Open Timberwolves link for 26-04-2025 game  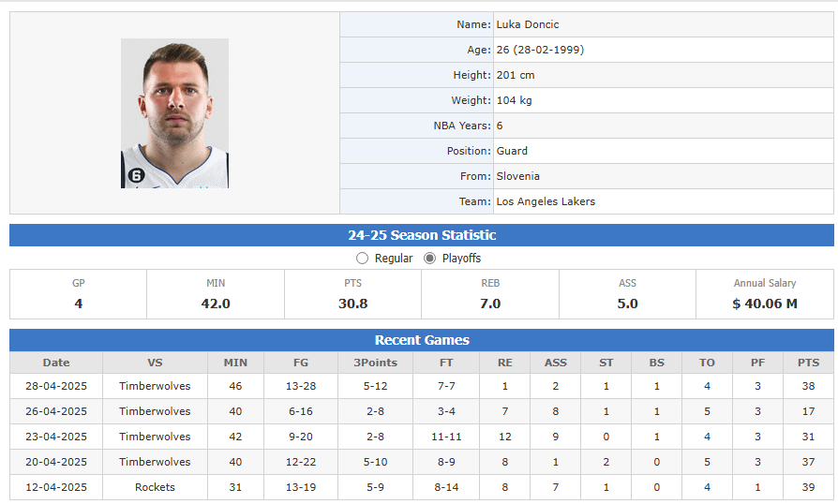pos(155,411)
